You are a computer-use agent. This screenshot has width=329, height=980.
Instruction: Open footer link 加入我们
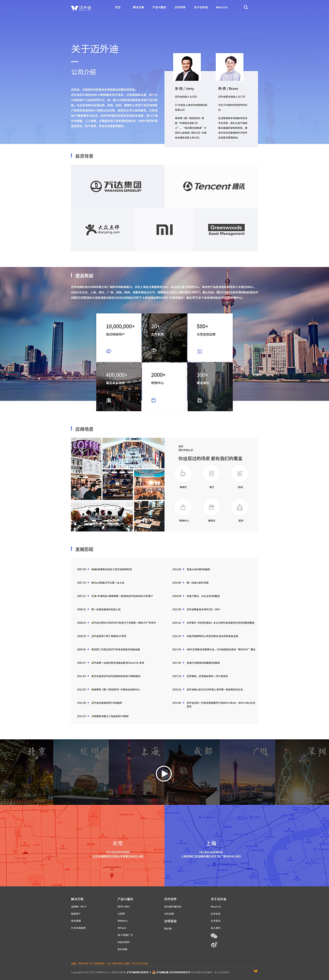(215, 928)
